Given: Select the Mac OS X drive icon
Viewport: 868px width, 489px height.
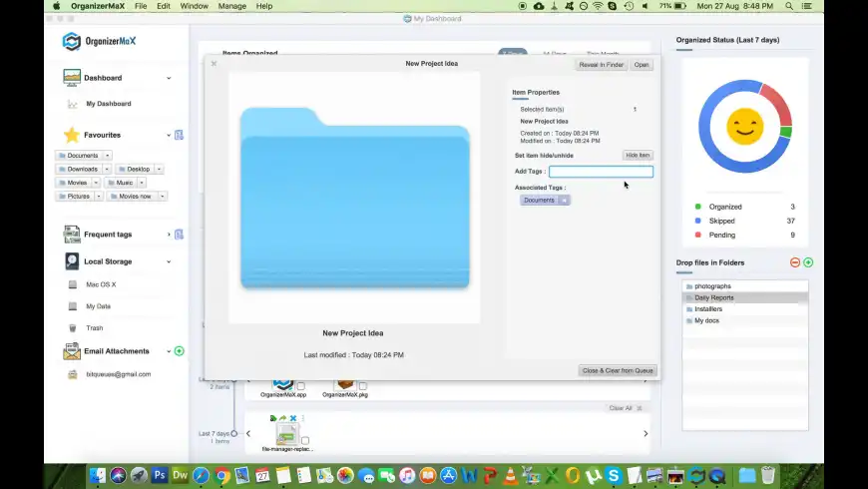Looking at the screenshot, I should click(x=73, y=284).
